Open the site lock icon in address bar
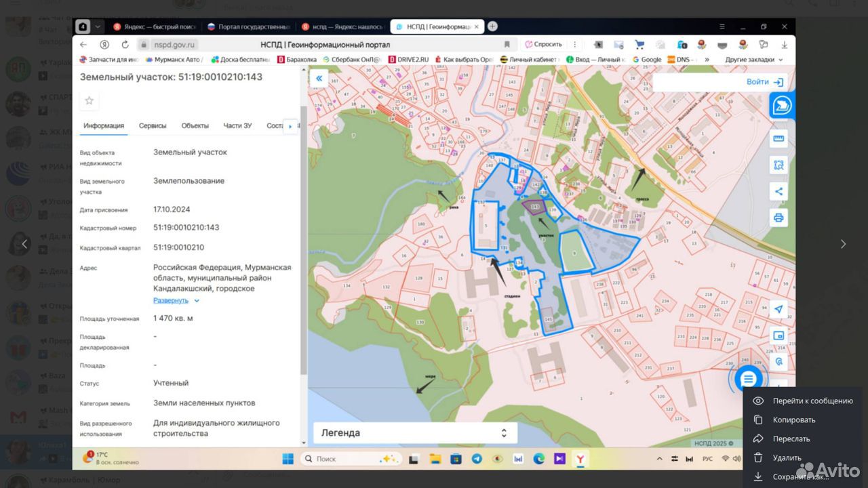 [143, 45]
